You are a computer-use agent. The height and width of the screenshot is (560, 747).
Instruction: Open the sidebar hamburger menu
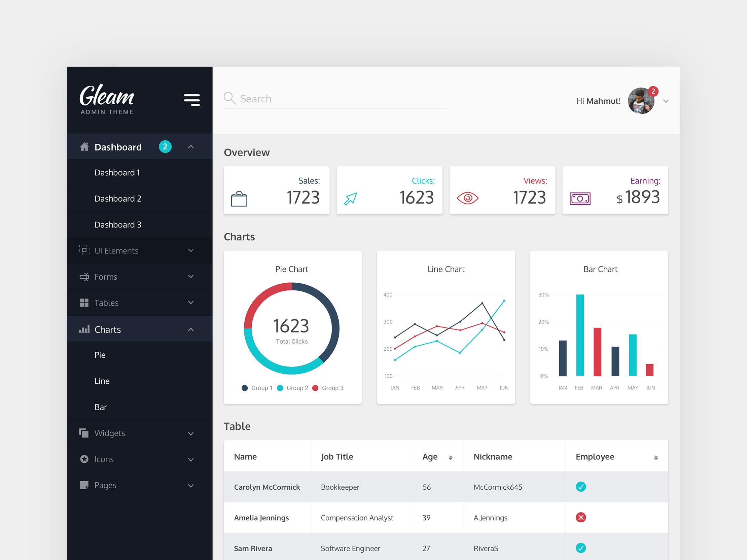tap(192, 100)
